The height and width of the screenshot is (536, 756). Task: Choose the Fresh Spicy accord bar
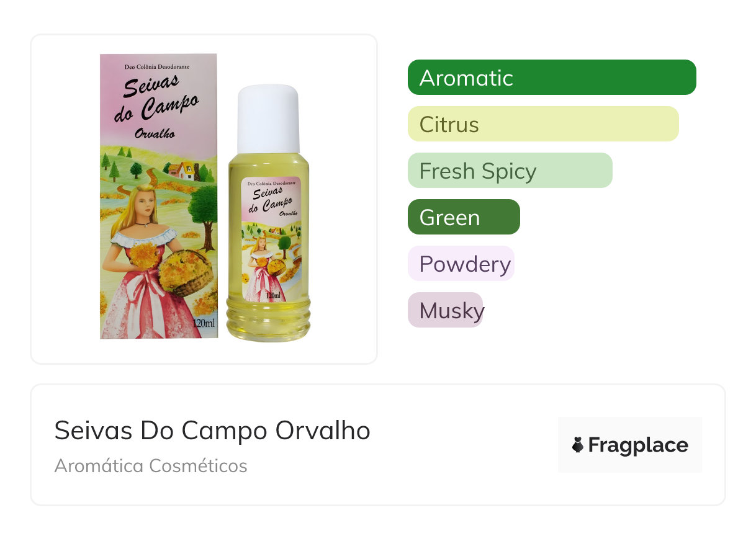click(510, 171)
